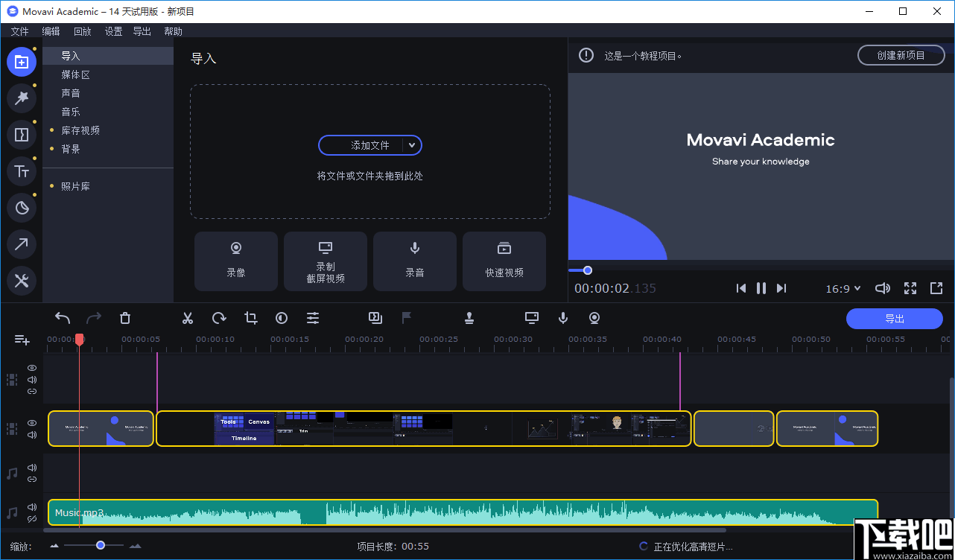Screen dimensions: 955x560
Task: Start a webcam capture from the toolbar
Action: tap(594, 318)
